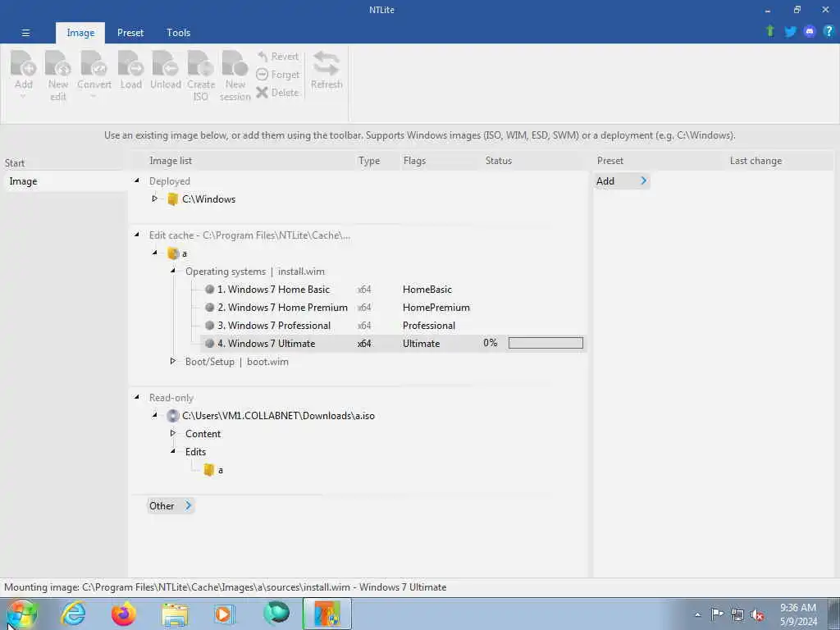The height and width of the screenshot is (630, 840).
Task: Click the Delete toolbar button
Action: [x=277, y=92]
